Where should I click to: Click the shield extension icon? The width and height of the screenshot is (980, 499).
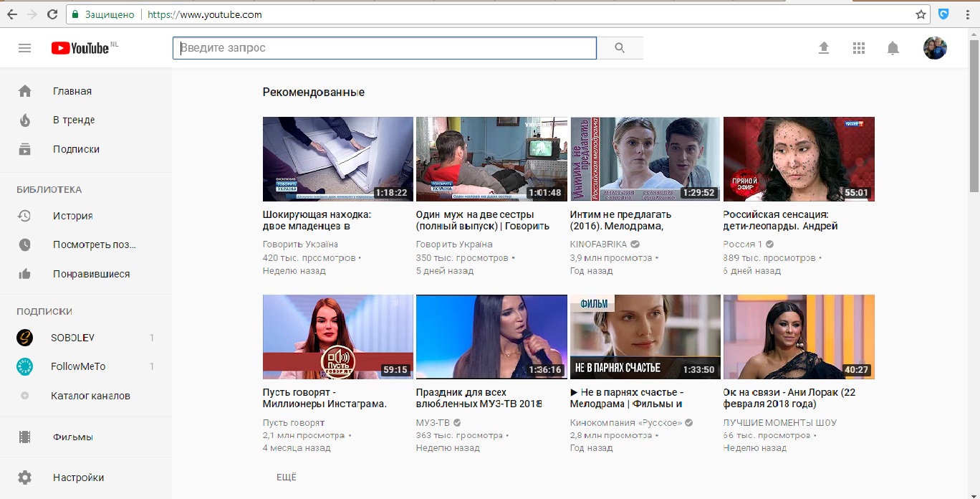coord(944,14)
